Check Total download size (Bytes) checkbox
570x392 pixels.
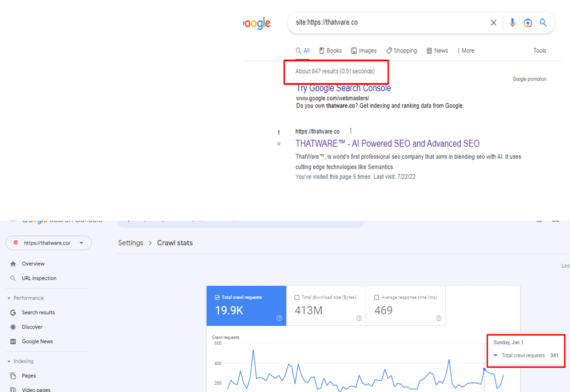click(x=297, y=297)
